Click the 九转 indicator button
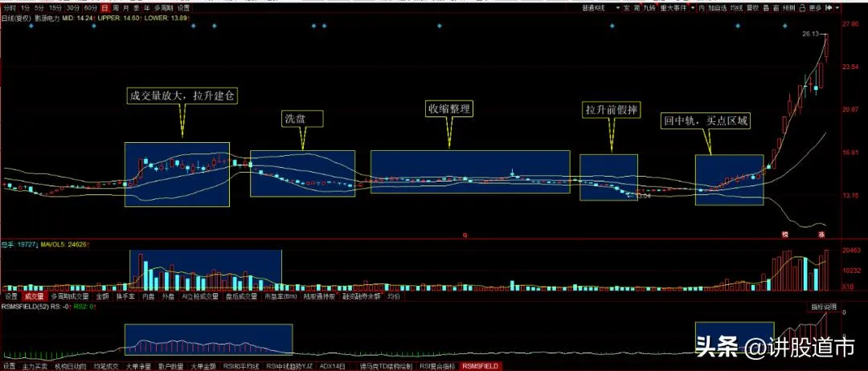868x371 pixels. [x=649, y=8]
